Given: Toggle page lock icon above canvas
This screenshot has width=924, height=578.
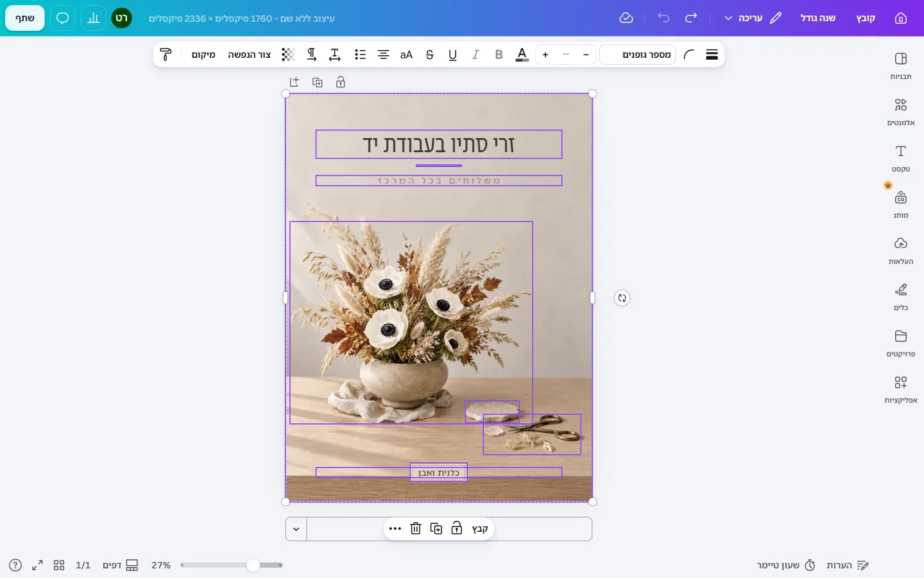Looking at the screenshot, I should [x=341, y=82].
